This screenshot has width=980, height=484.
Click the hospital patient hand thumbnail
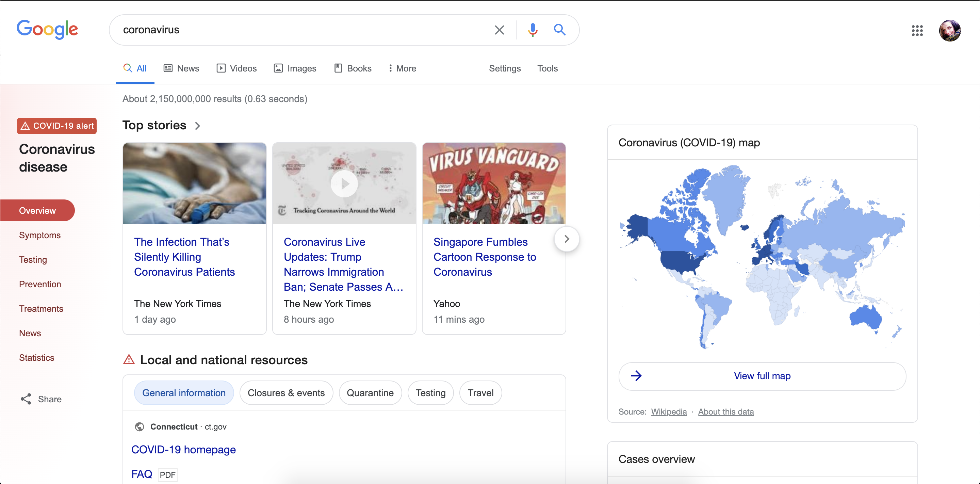click(194, 183)
